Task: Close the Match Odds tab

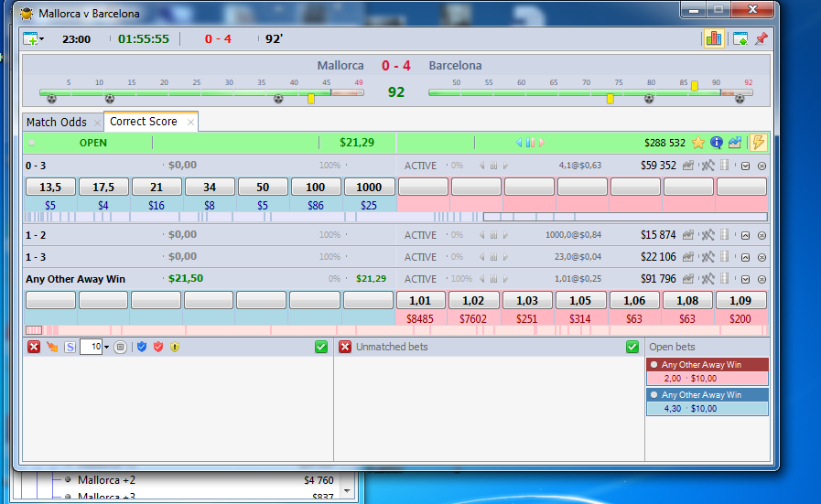Action: click(x=97, y=123)
